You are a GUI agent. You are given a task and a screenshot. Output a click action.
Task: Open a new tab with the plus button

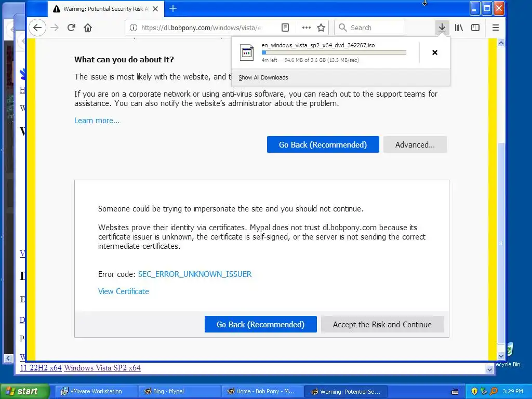(172, 8)
